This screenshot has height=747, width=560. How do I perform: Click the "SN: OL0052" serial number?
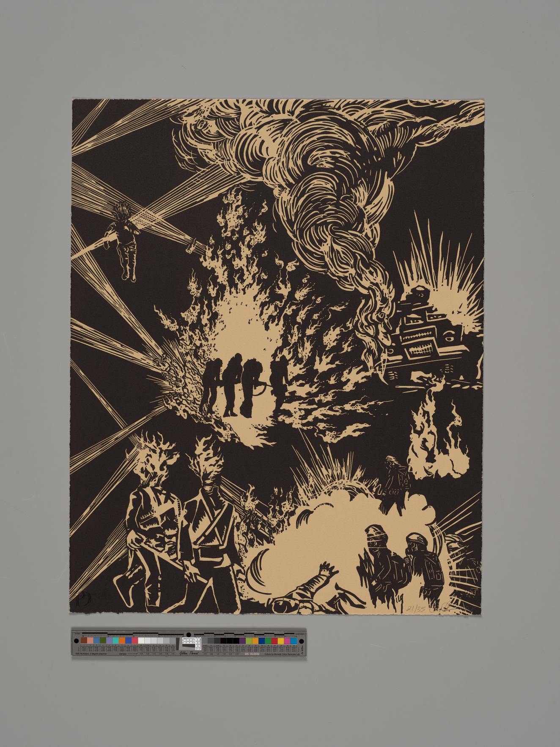tap(252, 654)
